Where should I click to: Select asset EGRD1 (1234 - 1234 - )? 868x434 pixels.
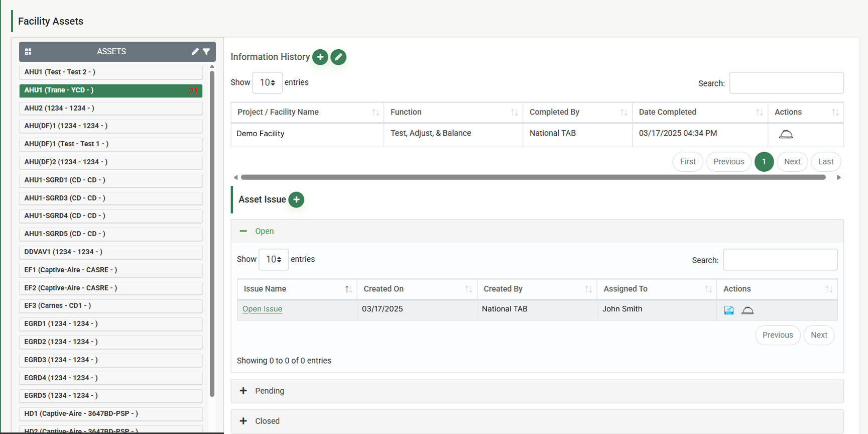click(x=111, y=324)
